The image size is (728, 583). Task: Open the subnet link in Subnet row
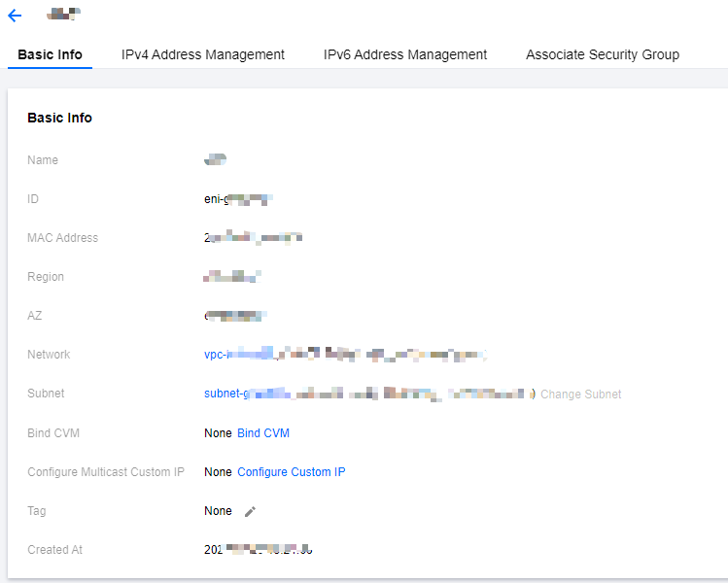pyautogui.click(x=369, y=394)
